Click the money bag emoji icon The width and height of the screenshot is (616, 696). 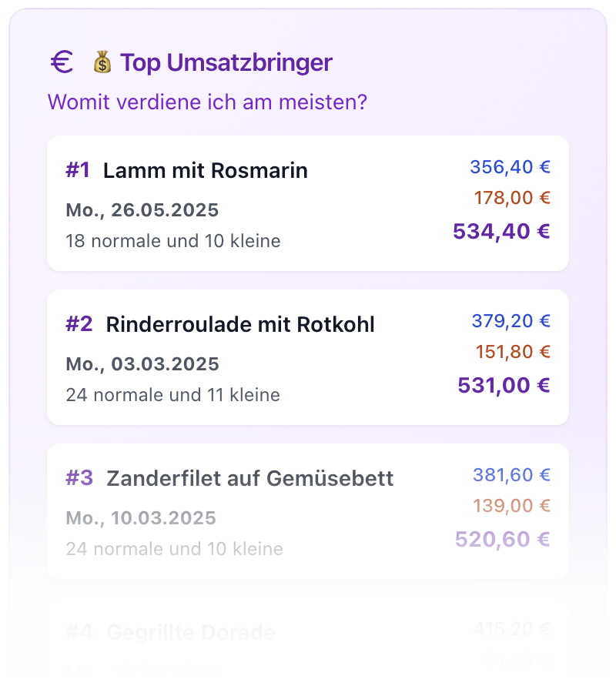[102, 62]
